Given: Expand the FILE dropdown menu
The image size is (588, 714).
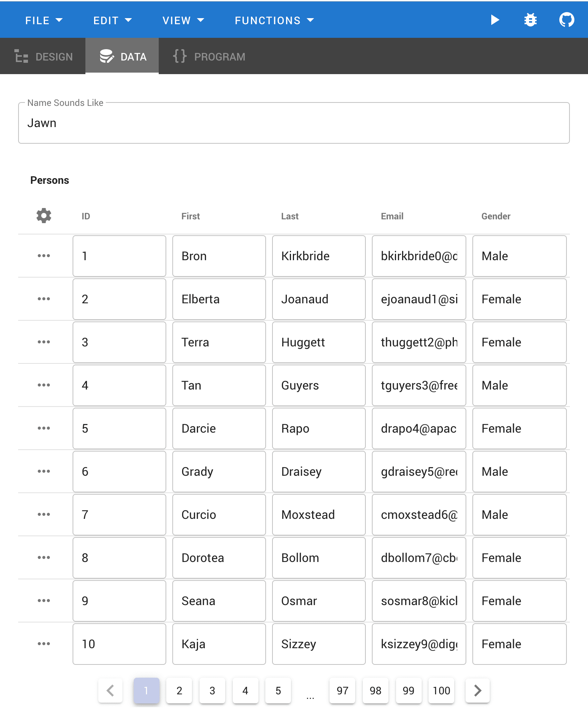Looking at the screenshot, I should click(44, 20).
